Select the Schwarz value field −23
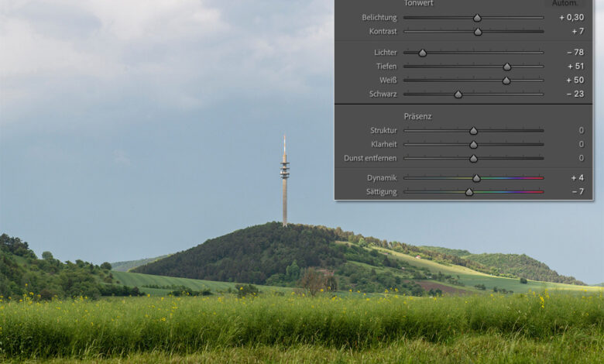This screenshot has width=604, height=364. click(x=575, y=94)
